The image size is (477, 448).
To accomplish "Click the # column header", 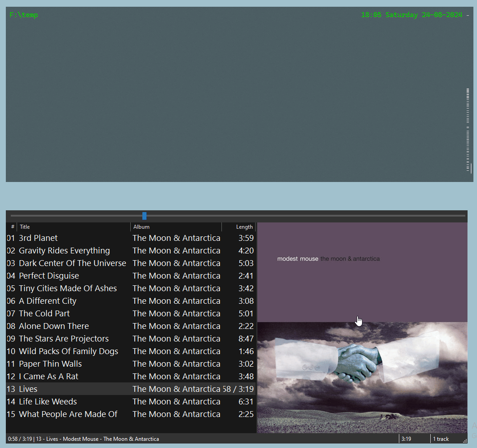I will click(x=12, y=227).
